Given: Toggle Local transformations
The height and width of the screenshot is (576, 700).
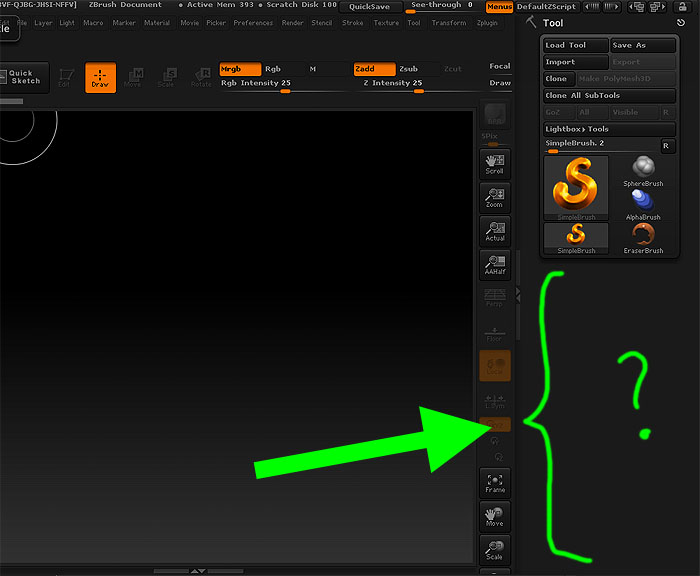Looking at the screenshot, I should coord(495,366).
